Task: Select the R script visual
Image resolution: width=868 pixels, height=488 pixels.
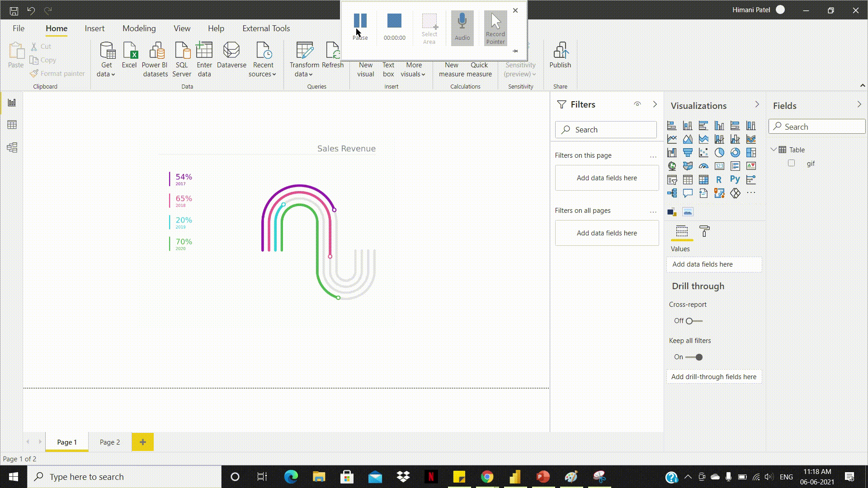Action: (x=719, y=180)
